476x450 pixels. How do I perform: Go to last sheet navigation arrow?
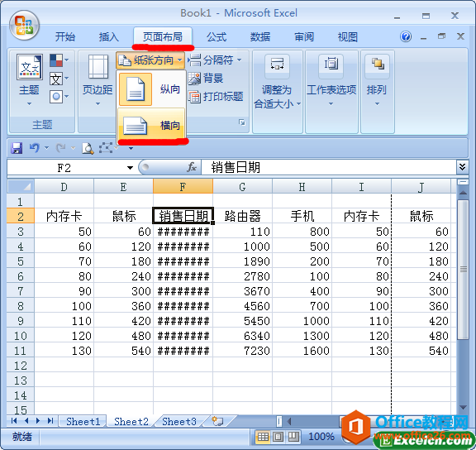(50, 420)
